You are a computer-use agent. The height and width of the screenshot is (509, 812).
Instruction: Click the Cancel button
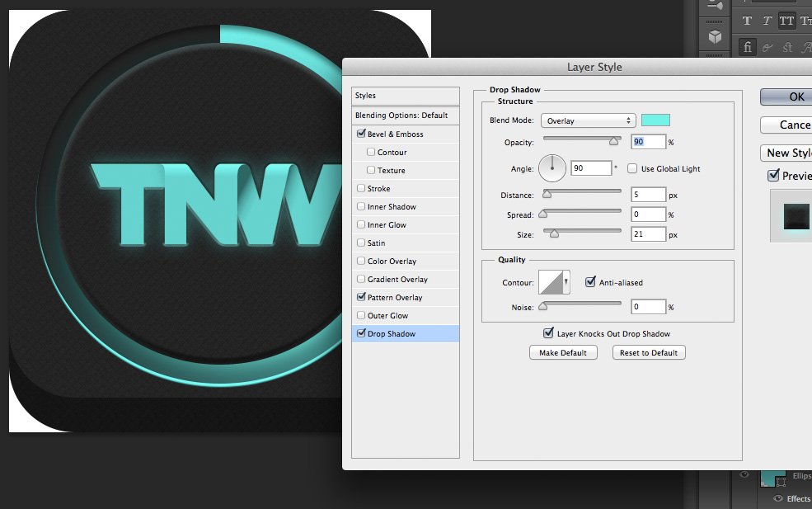point(786,125)
